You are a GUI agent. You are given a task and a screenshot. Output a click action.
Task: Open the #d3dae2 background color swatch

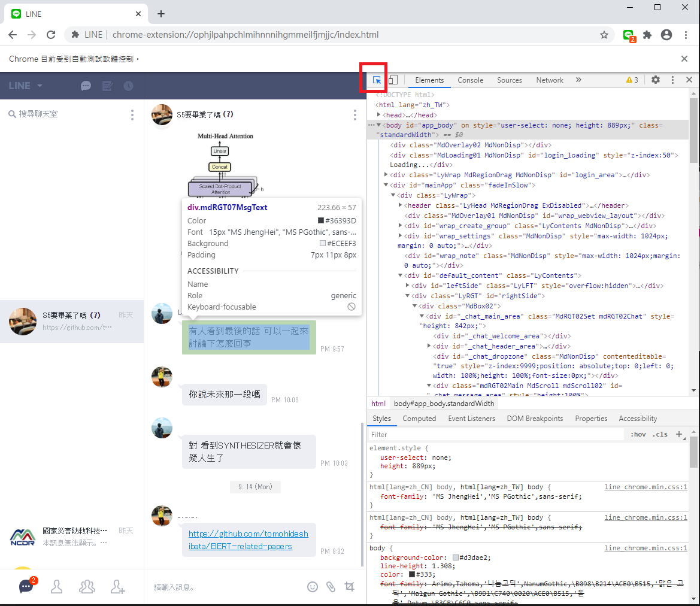(x=455, y=557)
